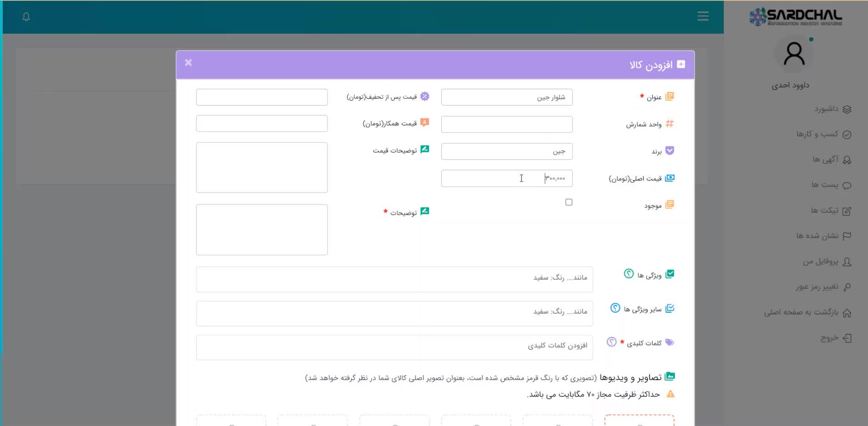Open تیکت ها from the sidebar
This screenshot has height=426, width=868.
(x=830, y=210)
